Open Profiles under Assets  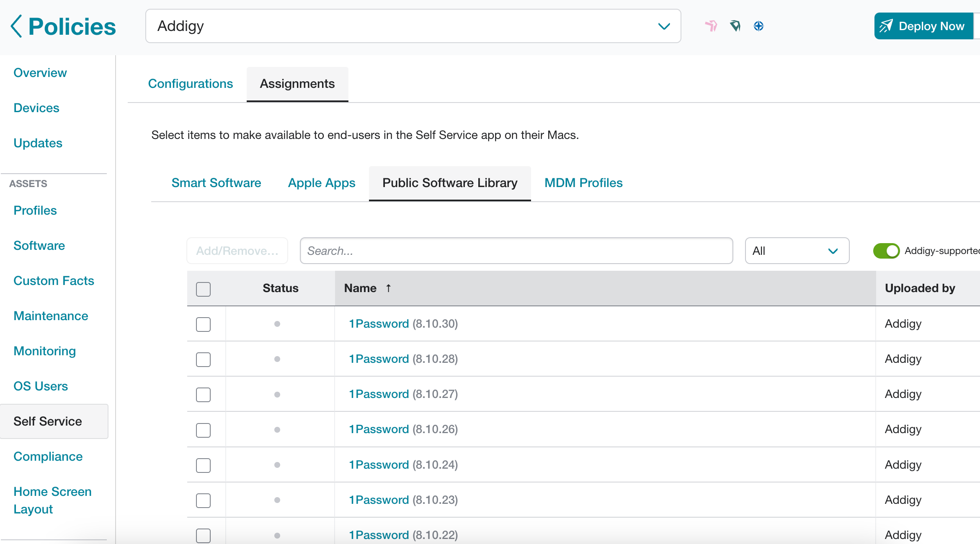tap(35, 210)
